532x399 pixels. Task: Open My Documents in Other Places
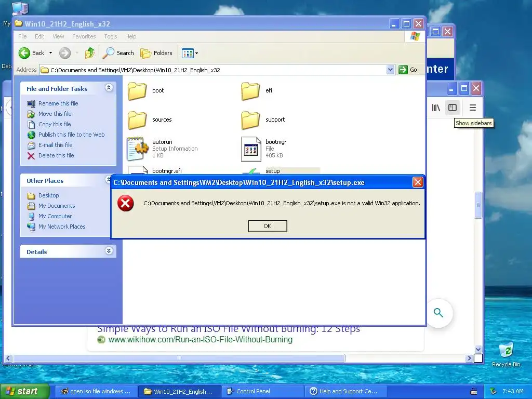coord(57,206)
